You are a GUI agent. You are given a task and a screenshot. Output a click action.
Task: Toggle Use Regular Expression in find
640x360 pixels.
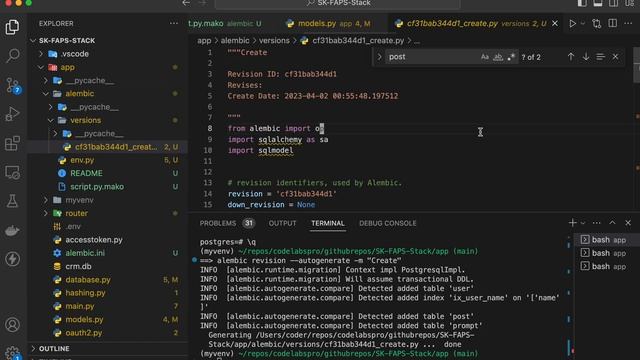pos(511,57)
